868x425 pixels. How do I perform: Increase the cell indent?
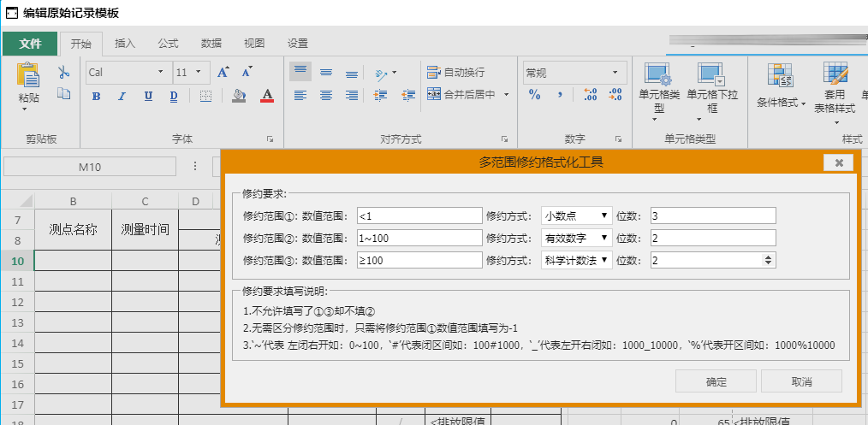coord(380,95)
